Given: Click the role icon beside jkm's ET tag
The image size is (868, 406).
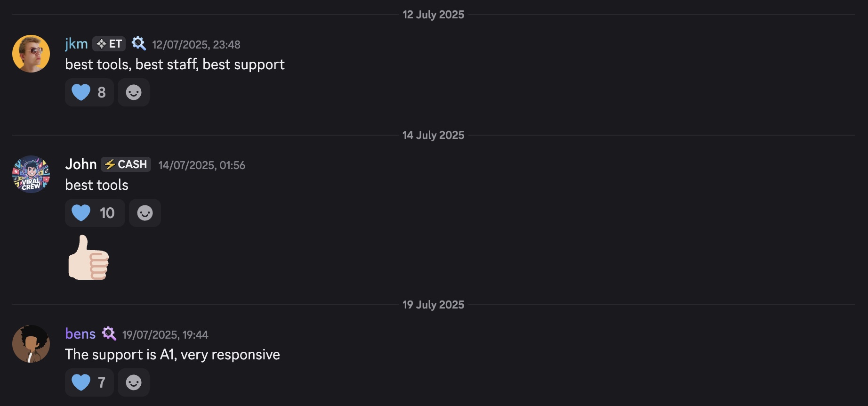Looking at the screenshot, I should tap(138, 44).
